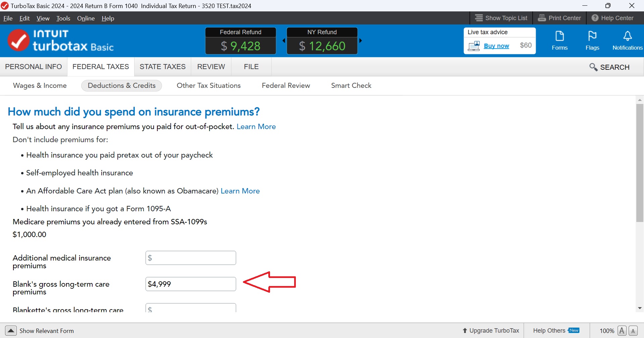The height and width of the screenshot is (338, 644).
Task: Minimize the TurboTax window
Action: click(x=585, y=6)
